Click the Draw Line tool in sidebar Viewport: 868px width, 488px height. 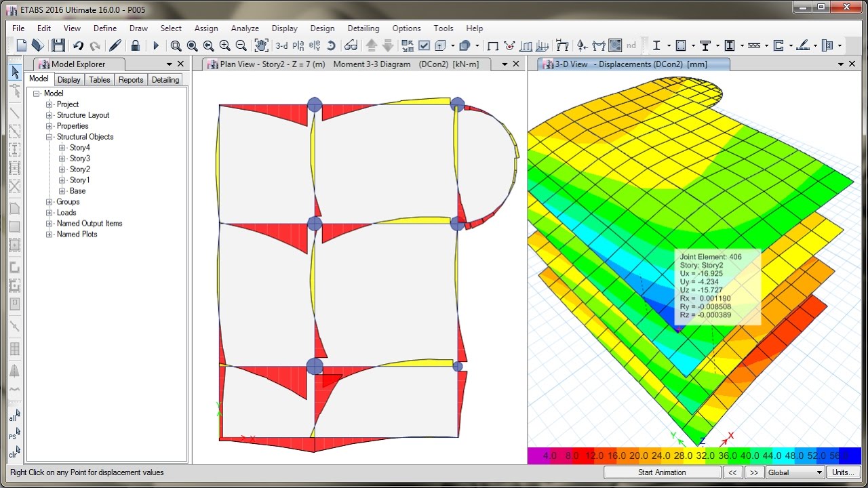pos(15,113)
